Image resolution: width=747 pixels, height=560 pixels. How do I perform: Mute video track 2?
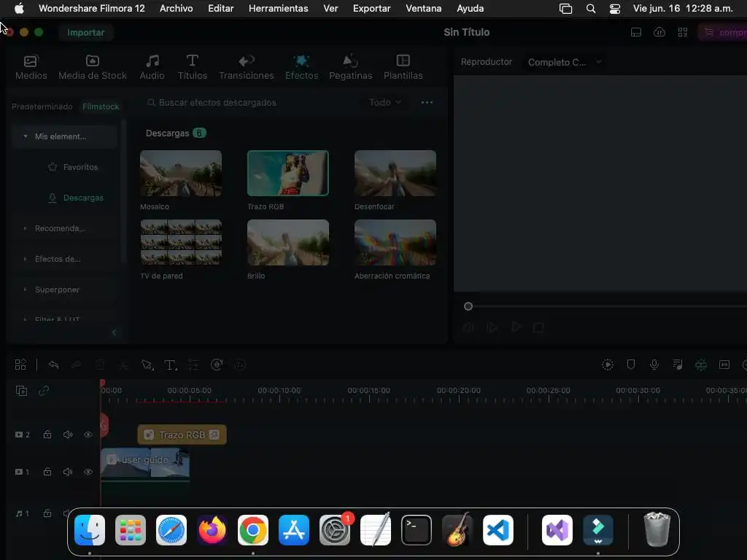(x=68, y=435)
